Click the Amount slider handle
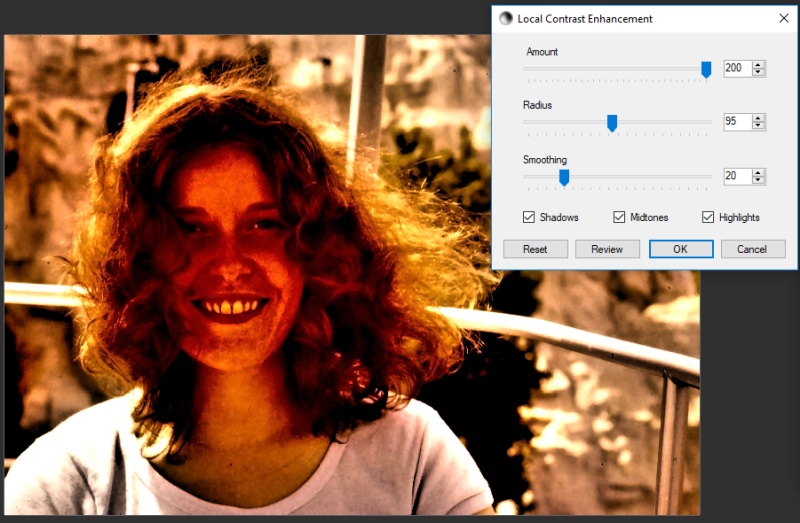Image resolution: width=800 pixels, height=523 pixels. 706,69
